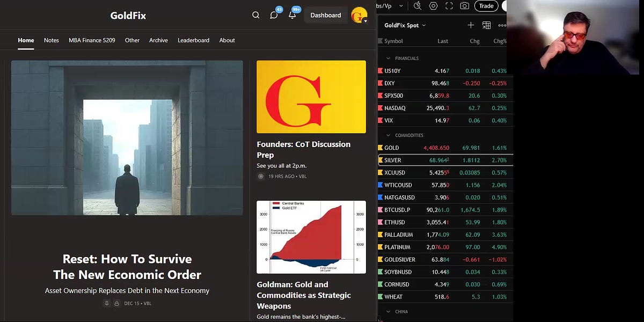Collapse the COMMODITIES section
Screen dimensions: 644x322
pos(387,135)
